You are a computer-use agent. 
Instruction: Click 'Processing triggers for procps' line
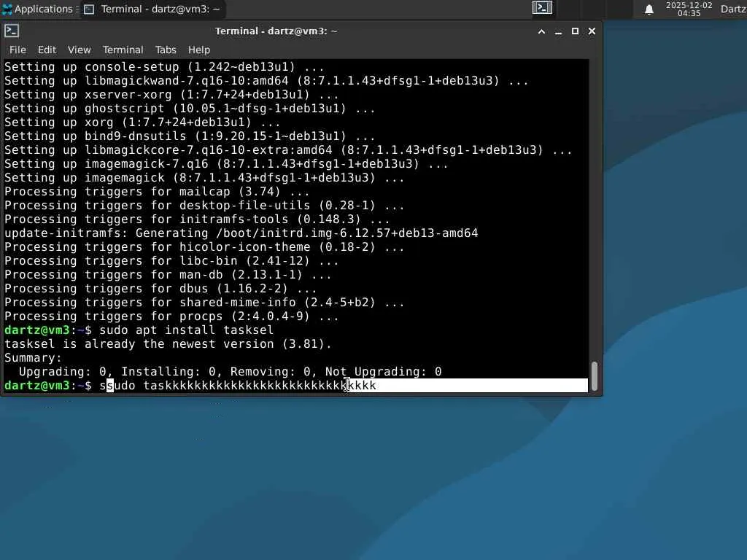[x=171, y=316]
